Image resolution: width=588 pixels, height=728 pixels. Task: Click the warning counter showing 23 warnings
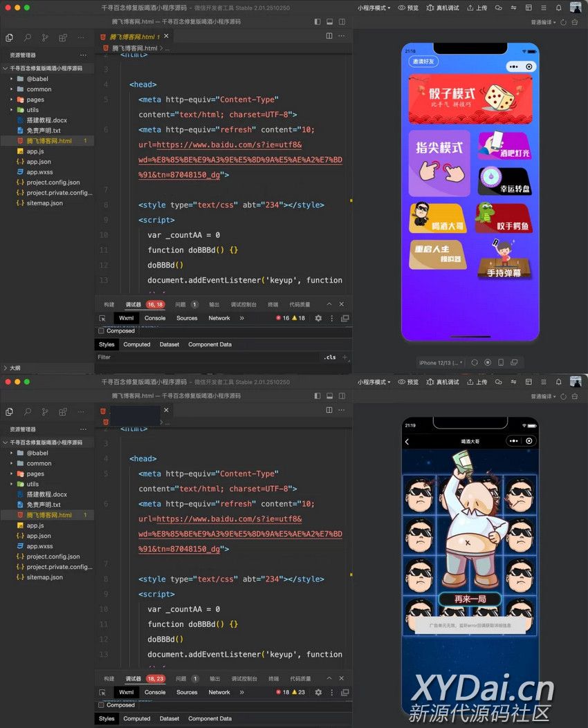(x=298, y=692)
